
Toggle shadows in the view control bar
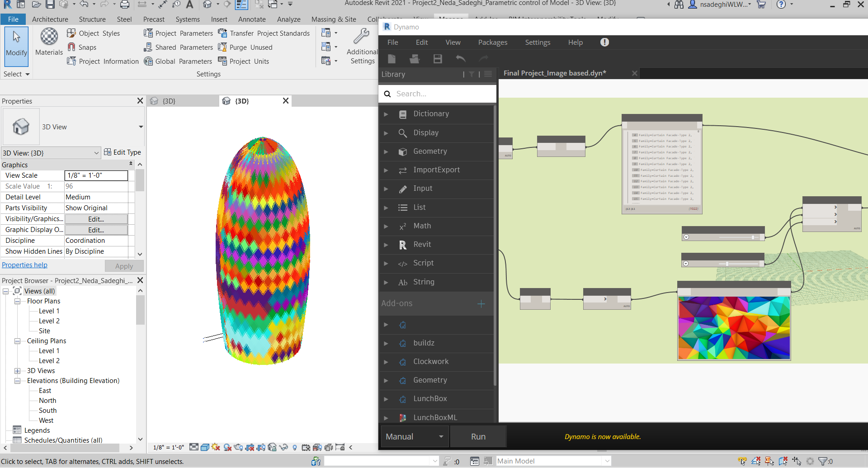pyautogui.click(x=227, y=447)
